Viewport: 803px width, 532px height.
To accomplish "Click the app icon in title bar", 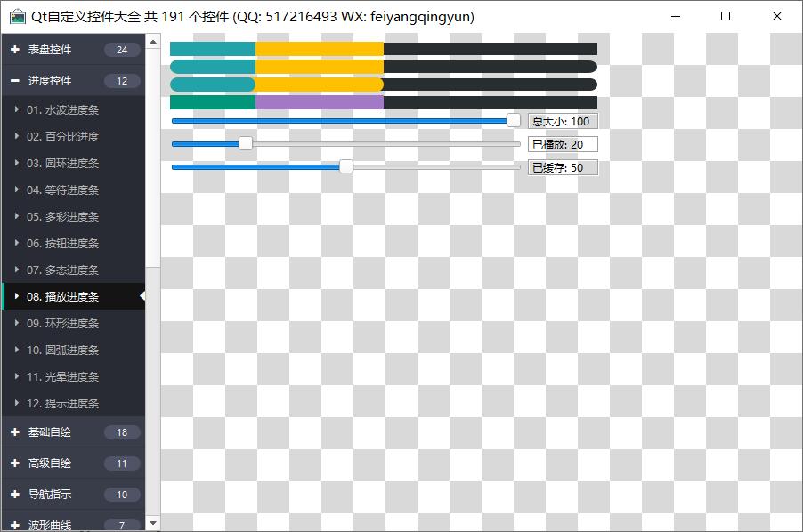I will (17, 17).
